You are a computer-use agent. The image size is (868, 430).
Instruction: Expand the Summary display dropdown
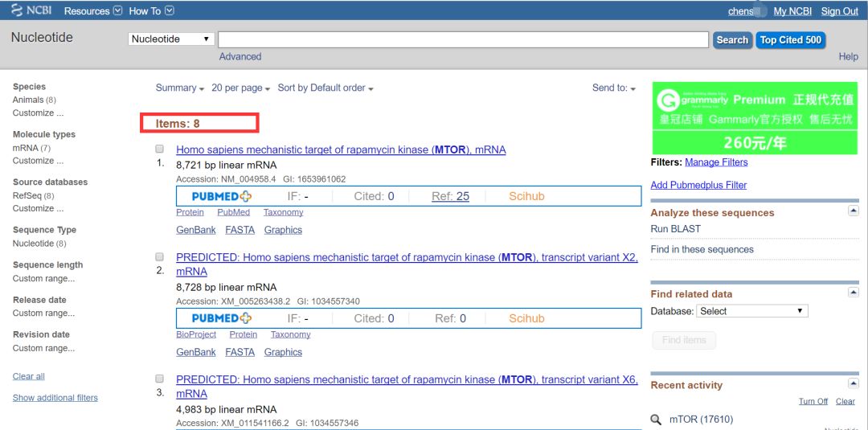(180, 88)
